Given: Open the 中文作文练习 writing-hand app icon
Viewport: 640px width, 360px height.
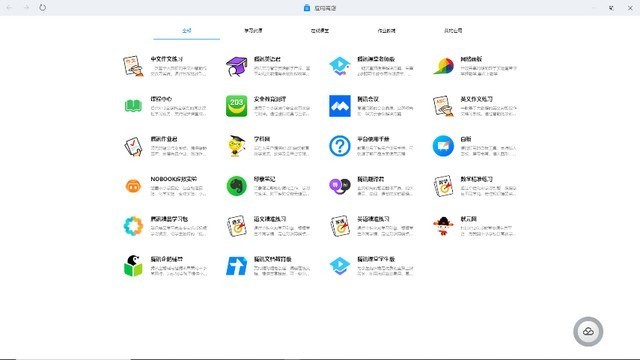Looking at the screenshot, I should pos(133,66).
